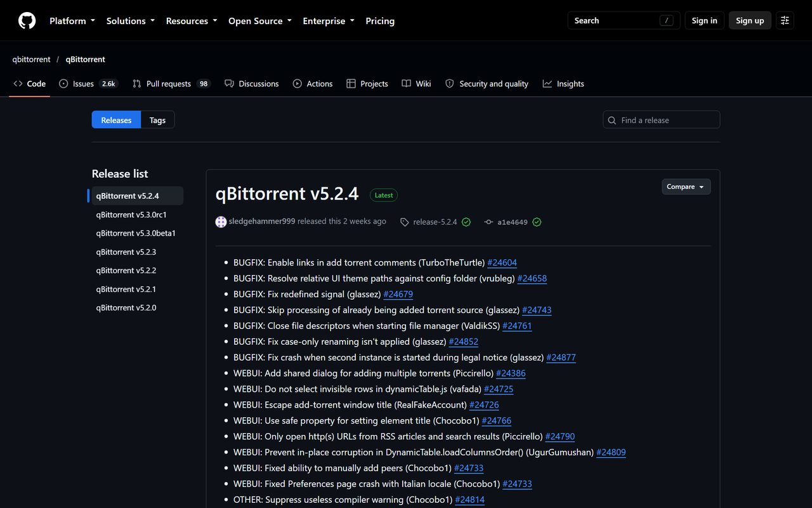
Task: Expand the Open Source menu
Action: pyautogui.click(x=260, y=20)
